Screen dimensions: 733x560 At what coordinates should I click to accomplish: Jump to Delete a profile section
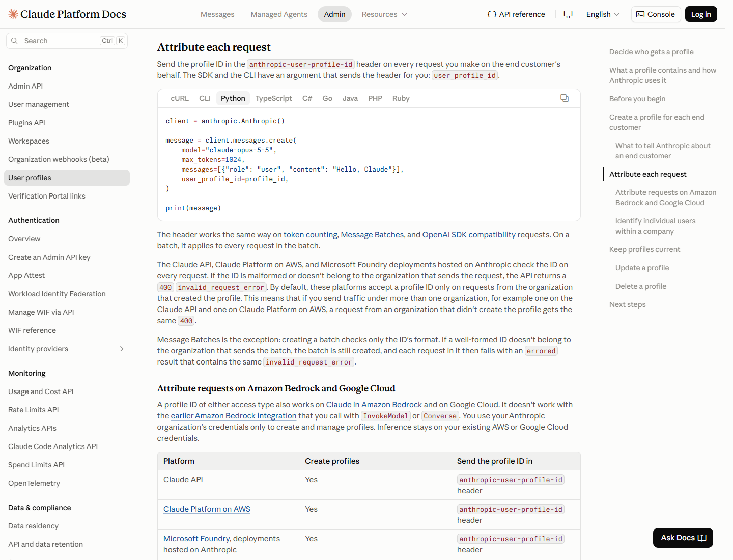tap(641, 286)
